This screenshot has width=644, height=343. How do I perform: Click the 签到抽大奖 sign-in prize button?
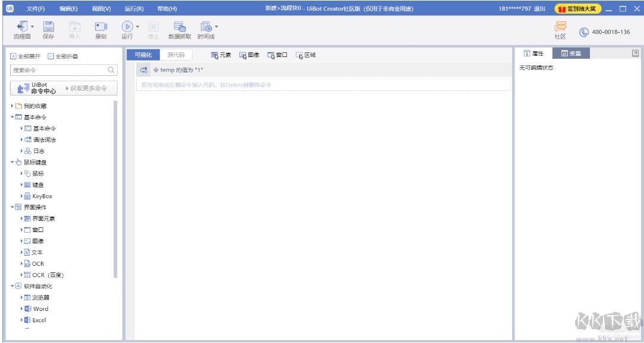click(x=577, y=9)
